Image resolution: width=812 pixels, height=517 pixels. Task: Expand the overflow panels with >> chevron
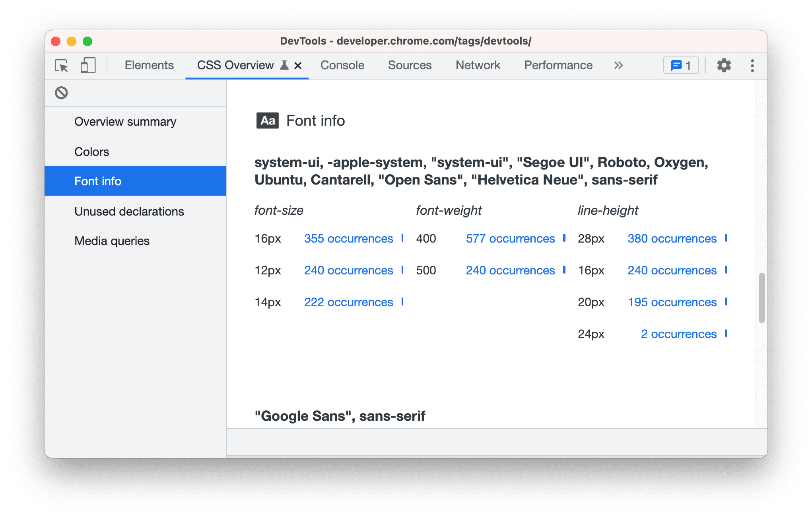tap(619, 65)
